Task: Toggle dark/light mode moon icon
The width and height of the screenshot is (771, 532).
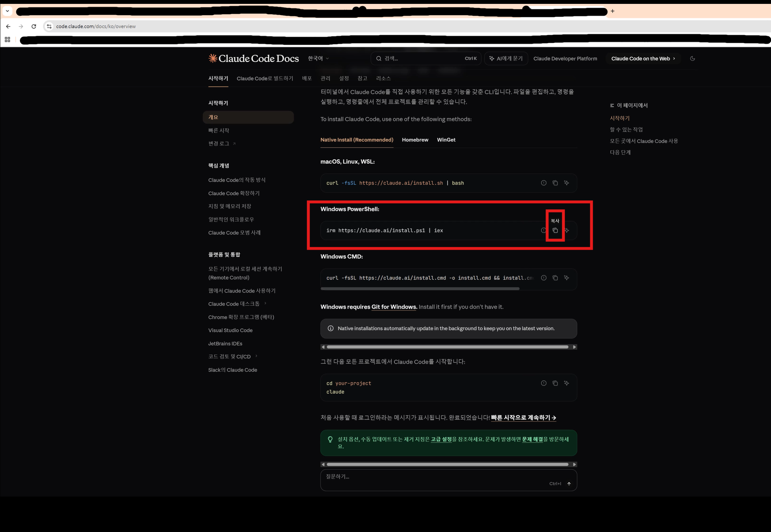Action: 692,59
